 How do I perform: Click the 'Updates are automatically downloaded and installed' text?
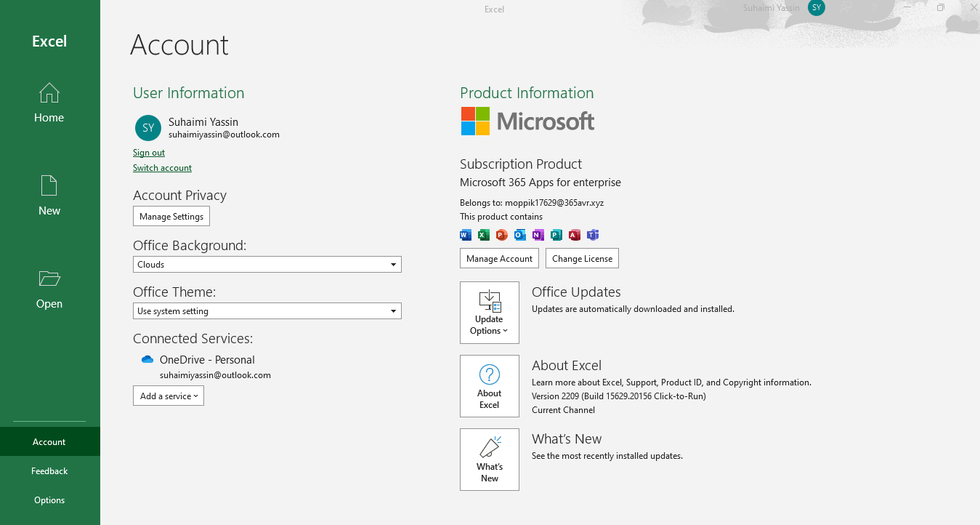click(633, 309)
